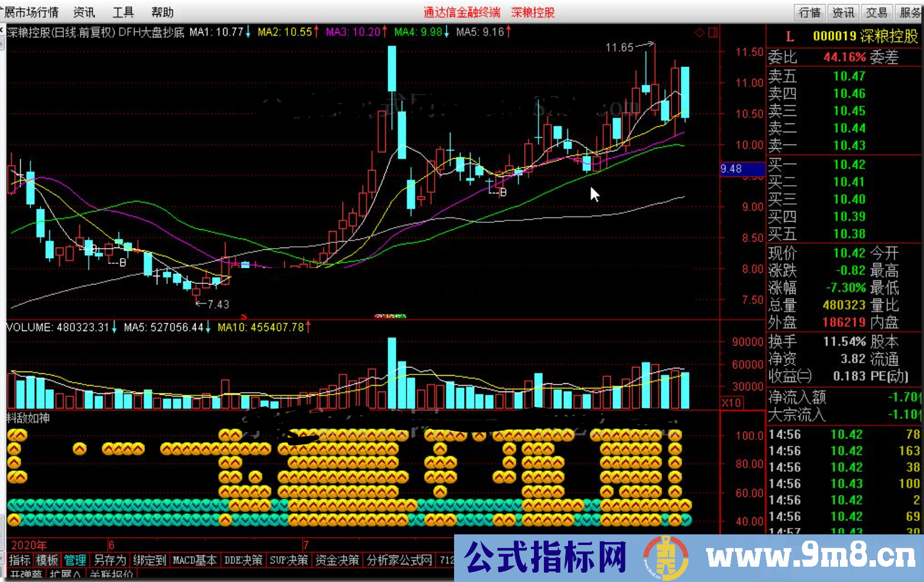Image resolution: width=924 pixels, height=582 pixels.
Task: Click the 委比 44.16% value
Action: click(845, 57)
